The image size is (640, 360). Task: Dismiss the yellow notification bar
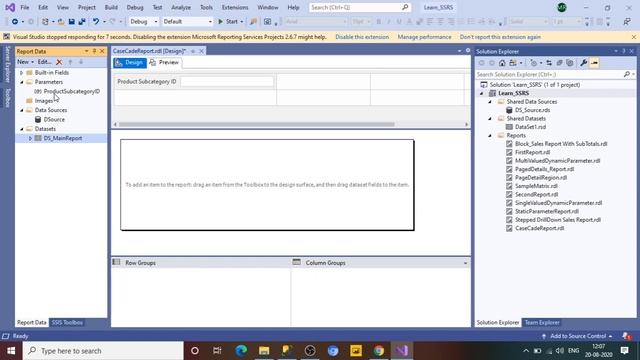pos(633,37)
